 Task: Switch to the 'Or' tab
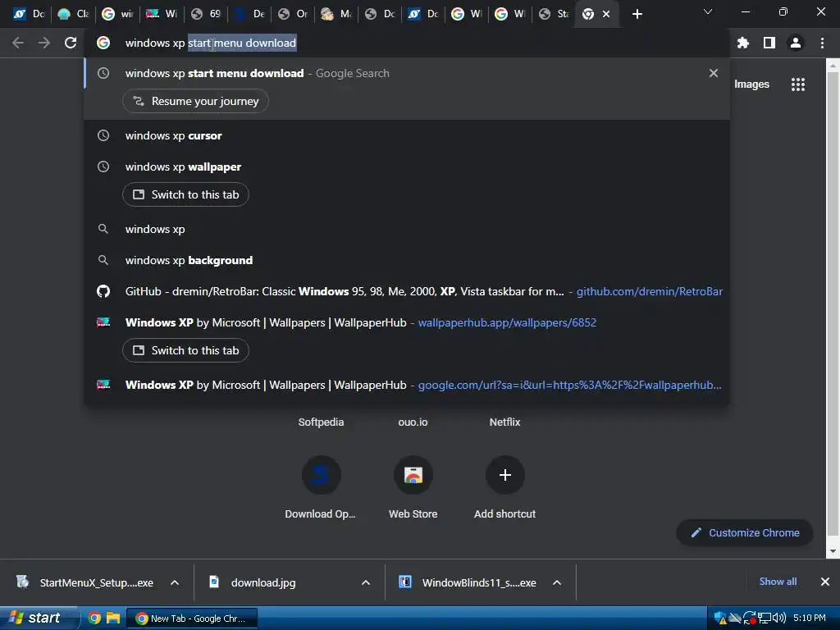click(293, 14)
